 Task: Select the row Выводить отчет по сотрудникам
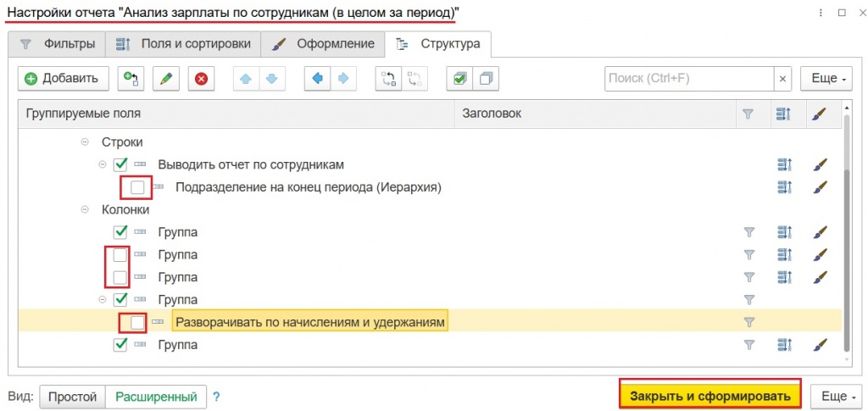pyautogui.click(x=430, y=164)
